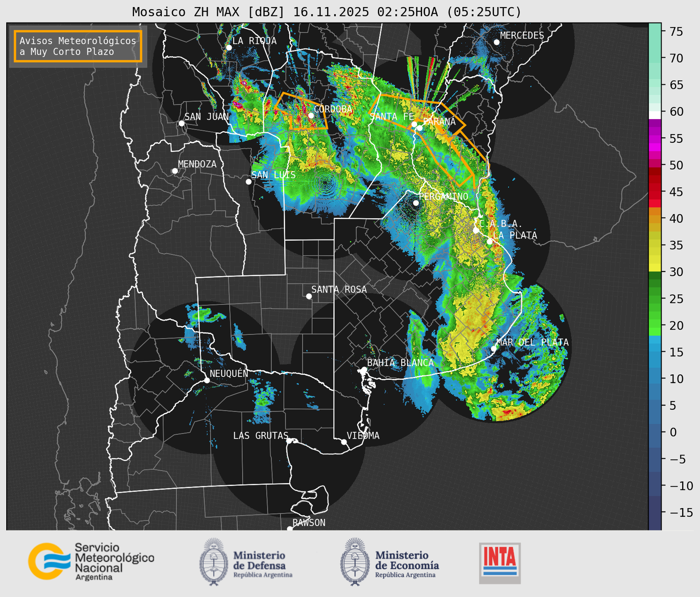Click the 0 dBZ tick label

673,432
